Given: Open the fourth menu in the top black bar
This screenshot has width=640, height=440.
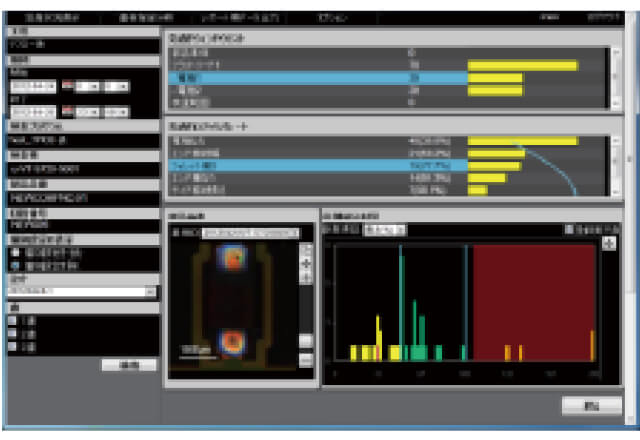Looking at the screenshot, I should (333, 18).
